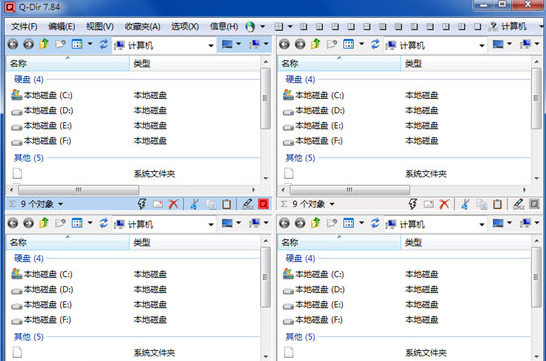Sort by 名称 column in top-left pane
546x361 pixels.
point(68,64)
